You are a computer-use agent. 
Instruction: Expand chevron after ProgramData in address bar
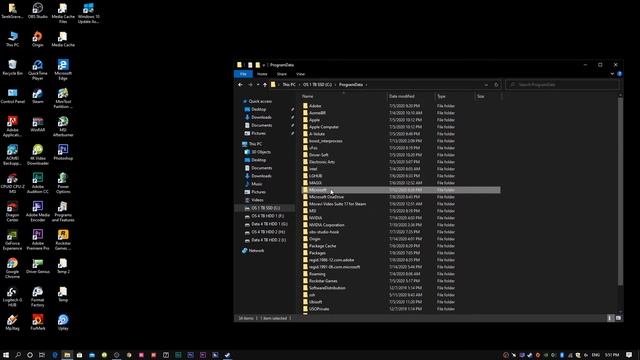(366, 85)
